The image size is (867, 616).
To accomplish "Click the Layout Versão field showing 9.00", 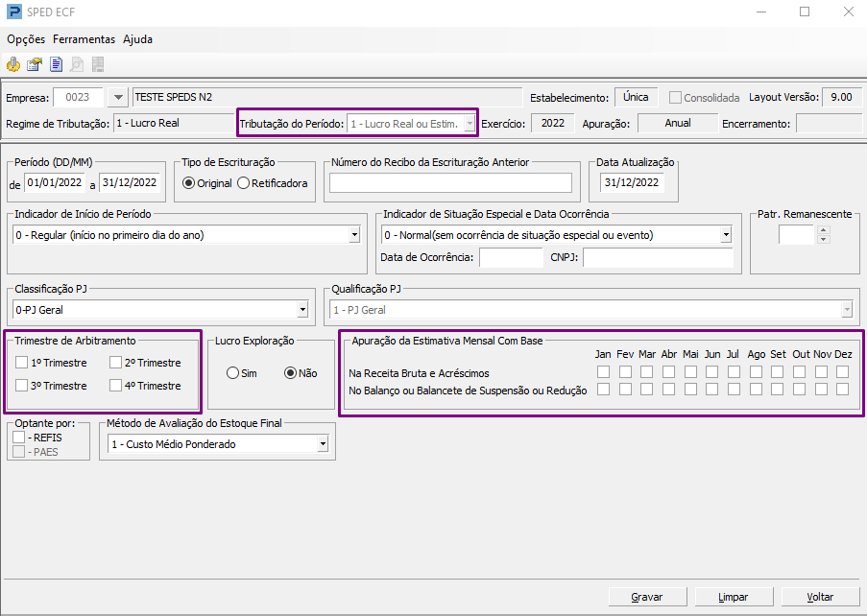I will pos(842,97).
